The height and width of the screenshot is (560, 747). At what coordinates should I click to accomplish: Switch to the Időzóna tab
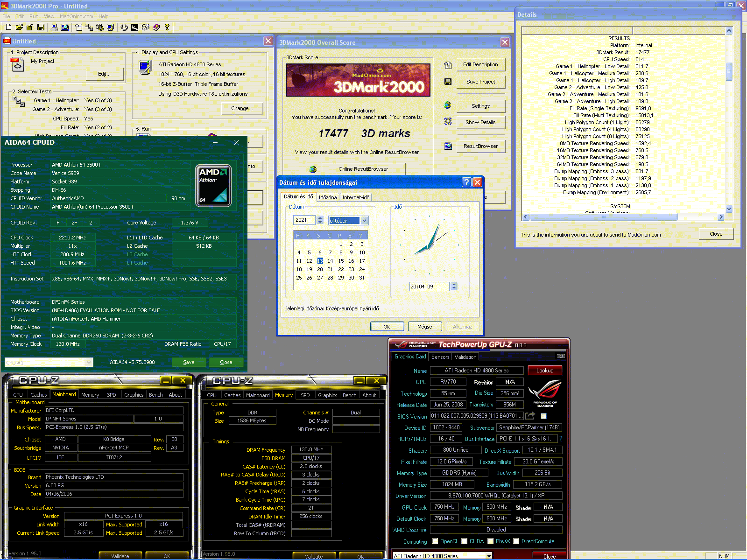[x=328, y=197]
